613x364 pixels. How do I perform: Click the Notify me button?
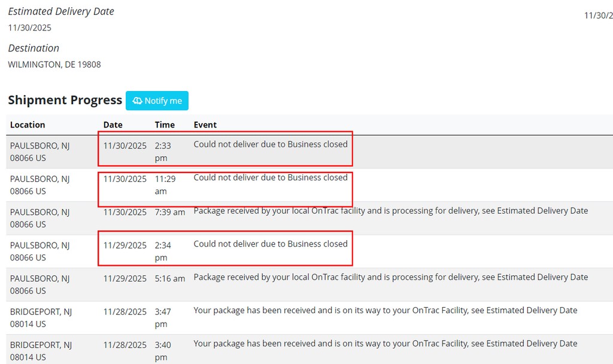(157, 101)
